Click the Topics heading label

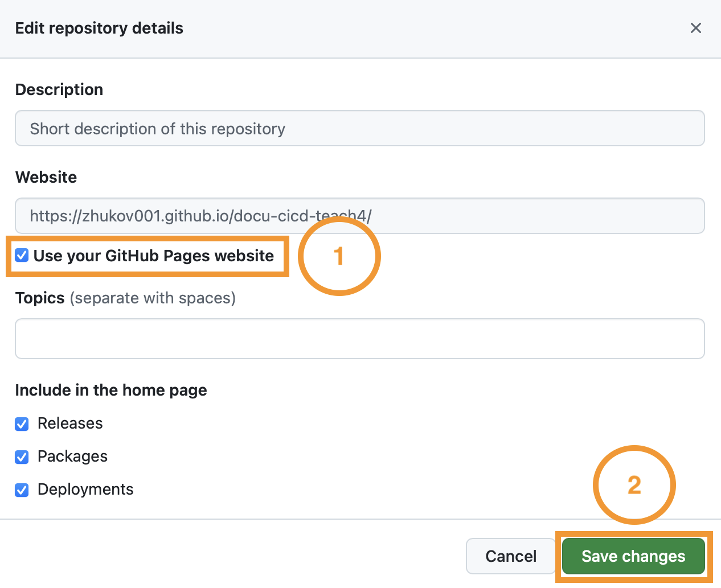click(x=40, y=298)
